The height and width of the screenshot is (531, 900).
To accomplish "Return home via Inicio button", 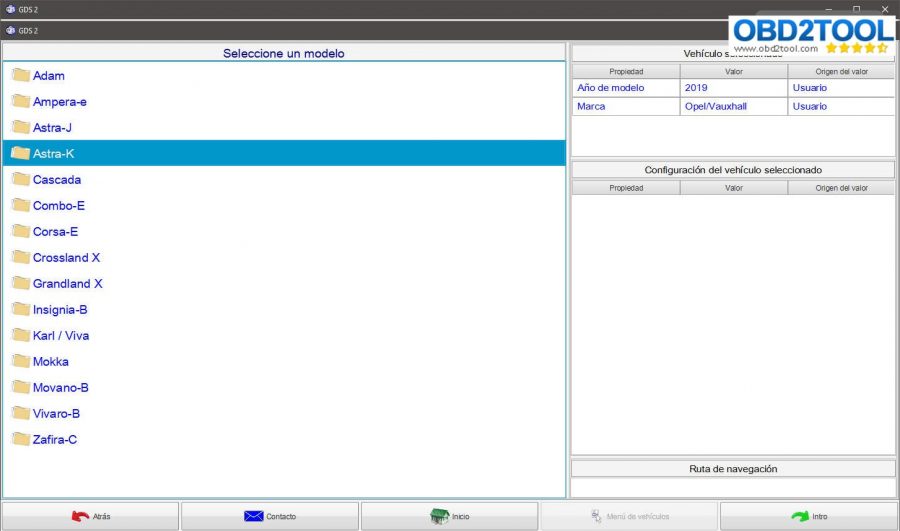I will pyautogui.click(x=449, y=516).
